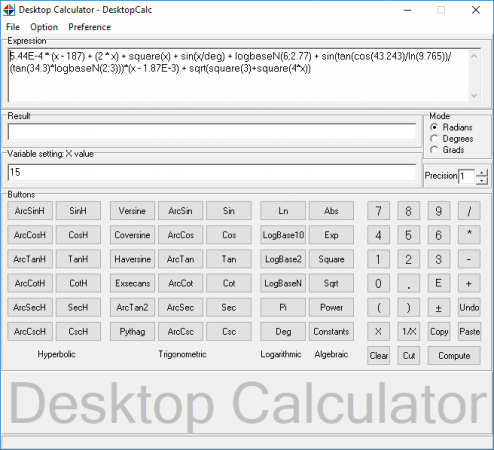Image resolution: width=494 pixels, height=450 pixels.
Task: Insert the LogBaseN function
Action: click(x=283, y=283)
